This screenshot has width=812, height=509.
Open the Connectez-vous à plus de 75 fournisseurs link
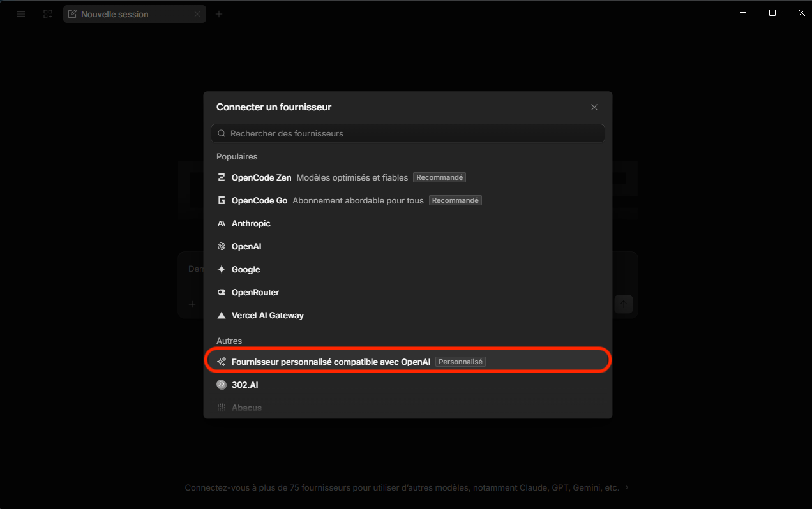[x=407, y=487]
